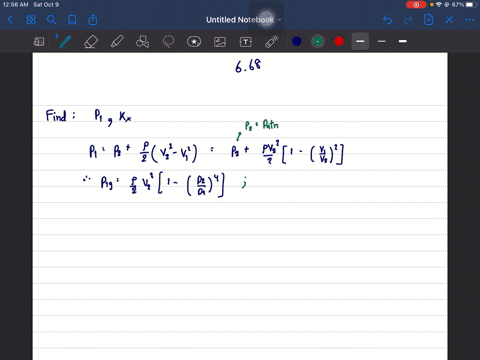The image size is (480, 360).
Task: Open the search tool
Action: [51, 20]
